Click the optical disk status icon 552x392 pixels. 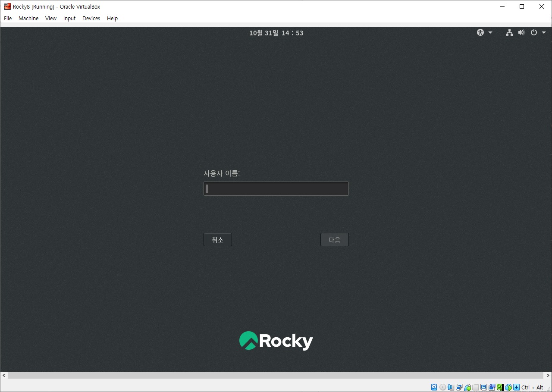coord(442,387)
